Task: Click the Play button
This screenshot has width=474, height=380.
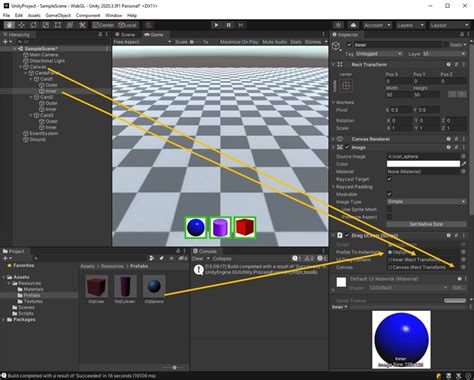Action: click(216, 25)
